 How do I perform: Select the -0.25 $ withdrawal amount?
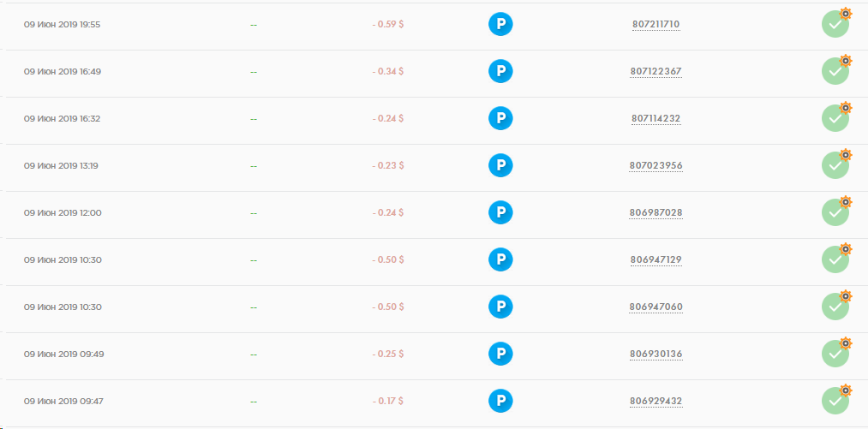pyautogui.click(x=388, y=354)
